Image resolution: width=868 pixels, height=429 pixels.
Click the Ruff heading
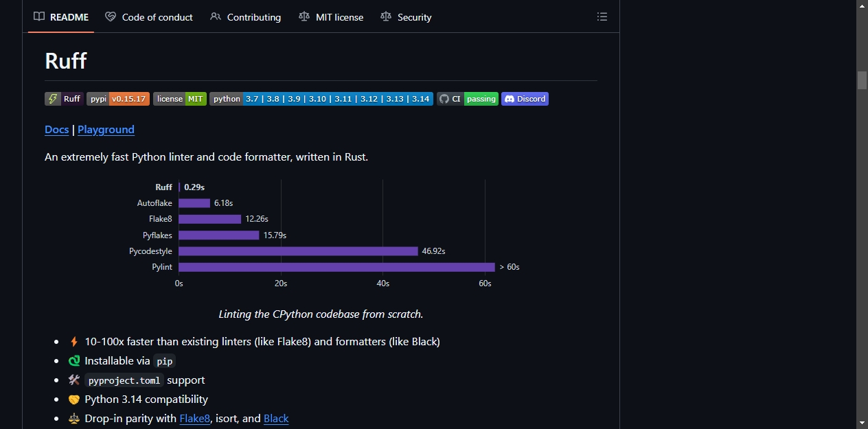pyautogui.click(x=66, y=60)
